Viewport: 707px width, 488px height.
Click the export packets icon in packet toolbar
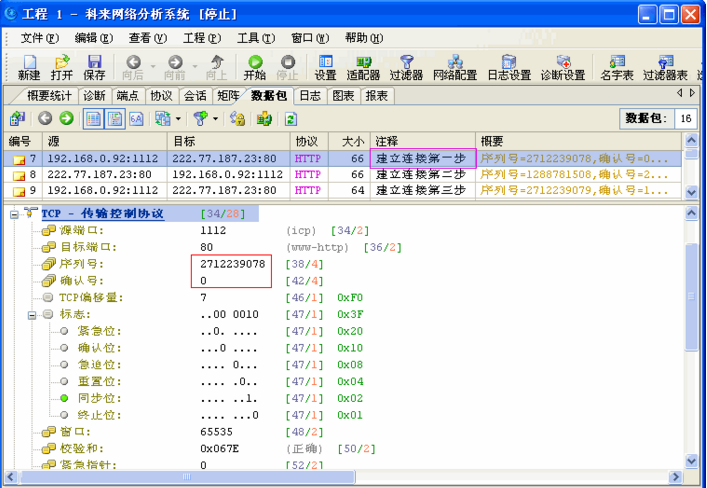point(17,119)
